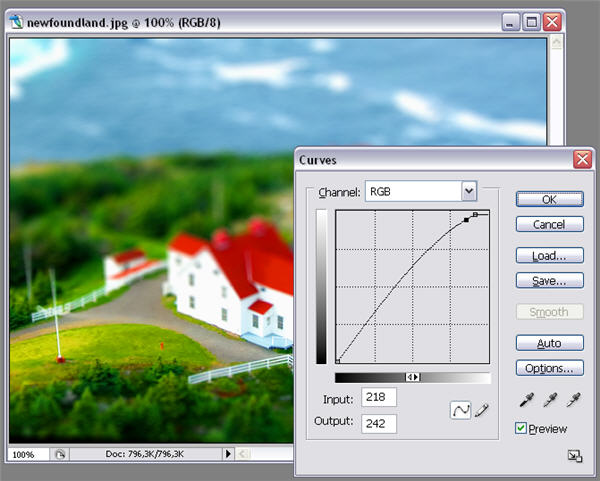Apply Auto curve correction
This screenshot has width=600, height=481.
[549, 343]
